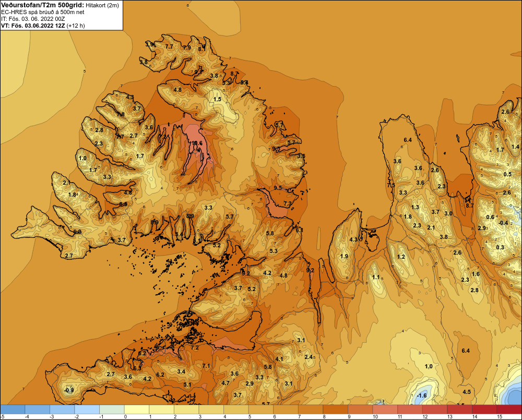522x420 pixels.
Task: Click the '-0.4' temperature value
Action: [x=503, y=223]
